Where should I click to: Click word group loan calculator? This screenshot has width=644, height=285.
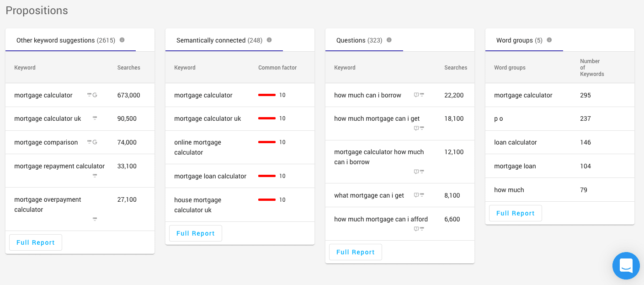[x=516, y=142]
